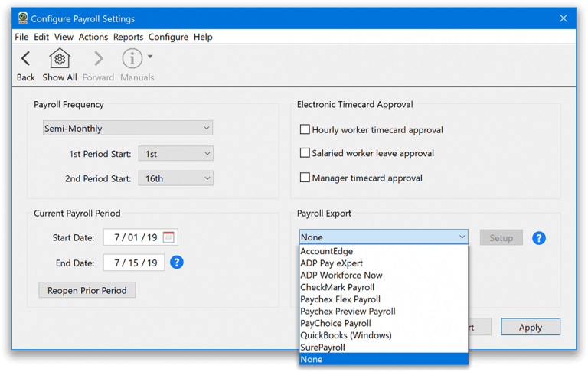
Task: Open the Edit menu
Action: click(x=41, y=37)
